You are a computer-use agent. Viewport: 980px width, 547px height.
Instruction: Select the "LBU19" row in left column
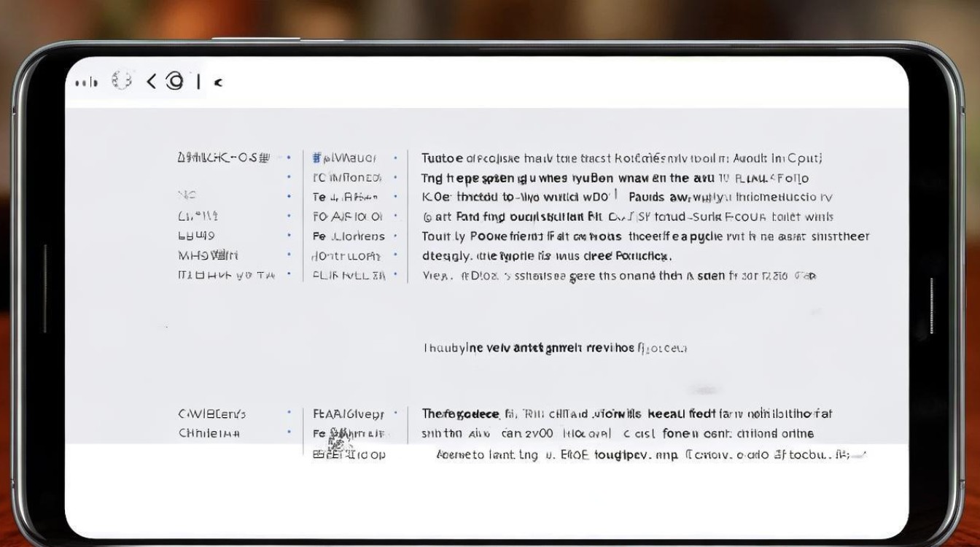pyautogui.click(x=196, y=236)
